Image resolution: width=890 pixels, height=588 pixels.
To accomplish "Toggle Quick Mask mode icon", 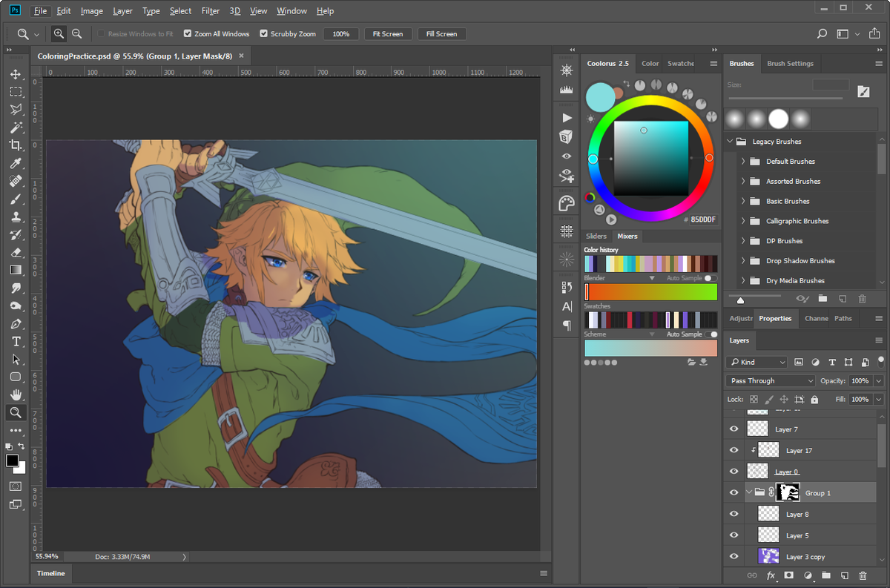I will [16, 486].
